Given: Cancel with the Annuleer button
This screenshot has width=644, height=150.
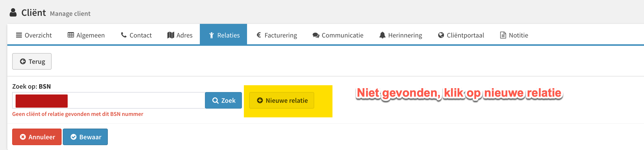Looking at the screenshot, I should click(37, 137).
